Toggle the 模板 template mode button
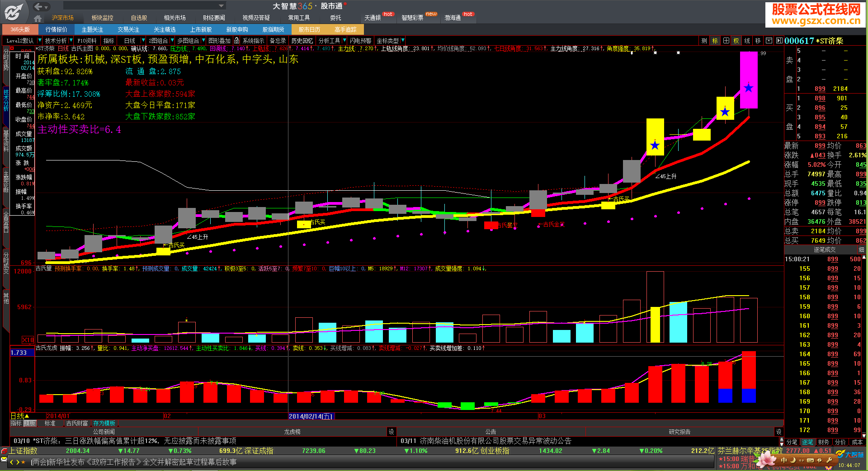Image resolution: width=868 pixels, height=471 pixels. coord(30,424)
